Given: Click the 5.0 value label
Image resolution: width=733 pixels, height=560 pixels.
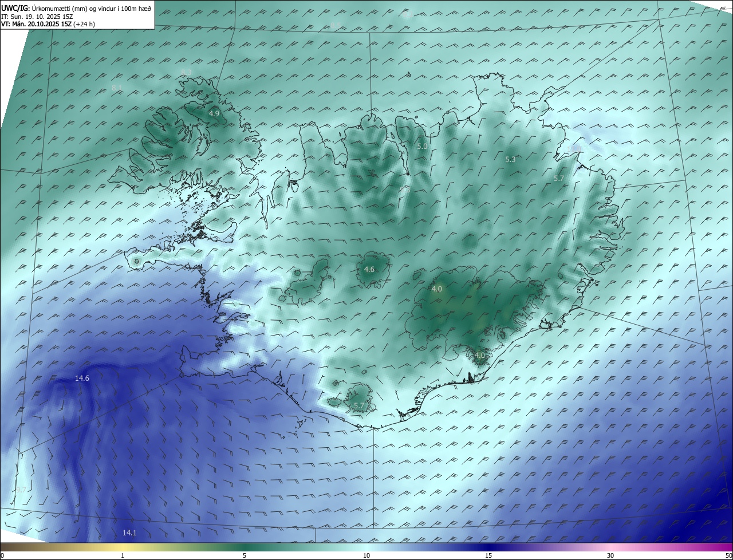Looking at the screenshot, I should [422, 146].
